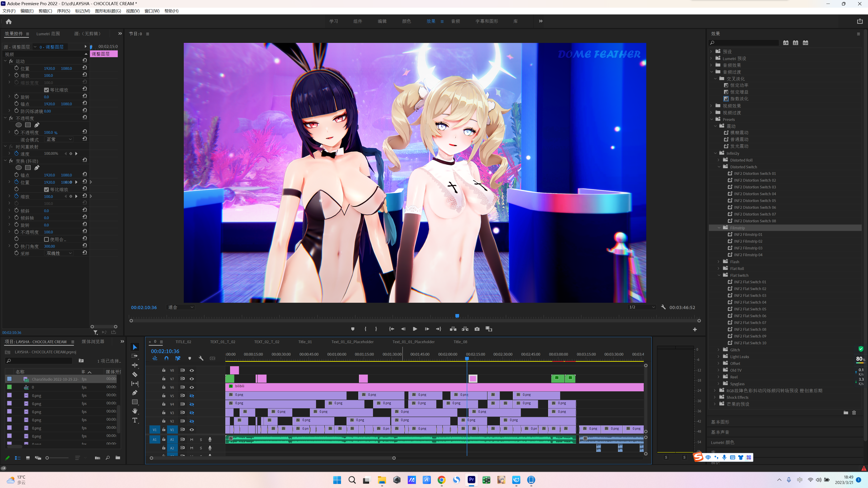Filter effects by Accelerated Effects icon
This screenshot has height=488, width=868.
point(786,43)
